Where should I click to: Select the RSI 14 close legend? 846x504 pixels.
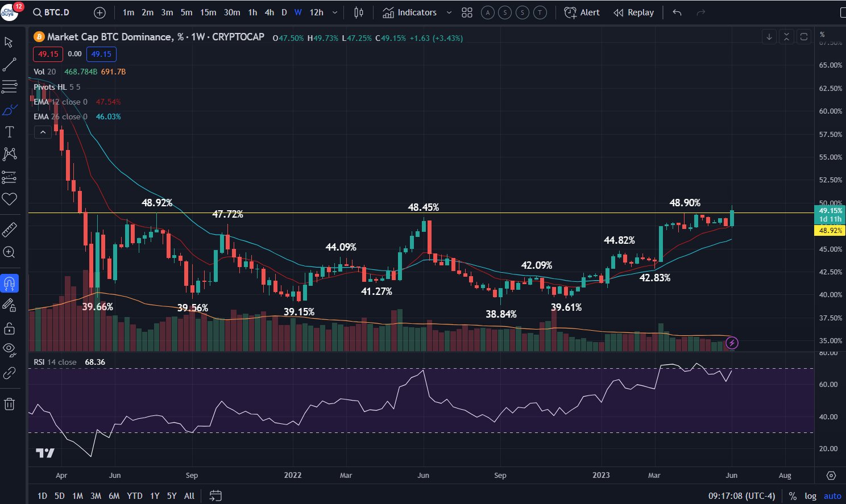pos(55,362)
